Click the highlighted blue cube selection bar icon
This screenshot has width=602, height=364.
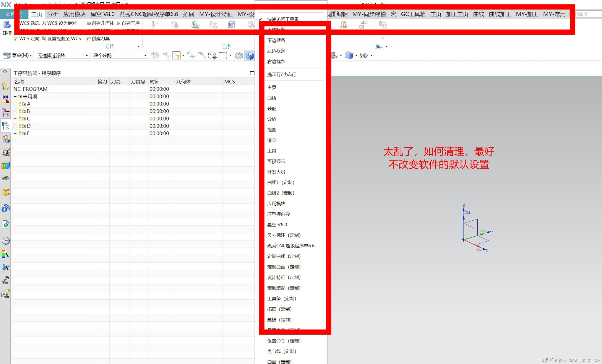[250, 55]
